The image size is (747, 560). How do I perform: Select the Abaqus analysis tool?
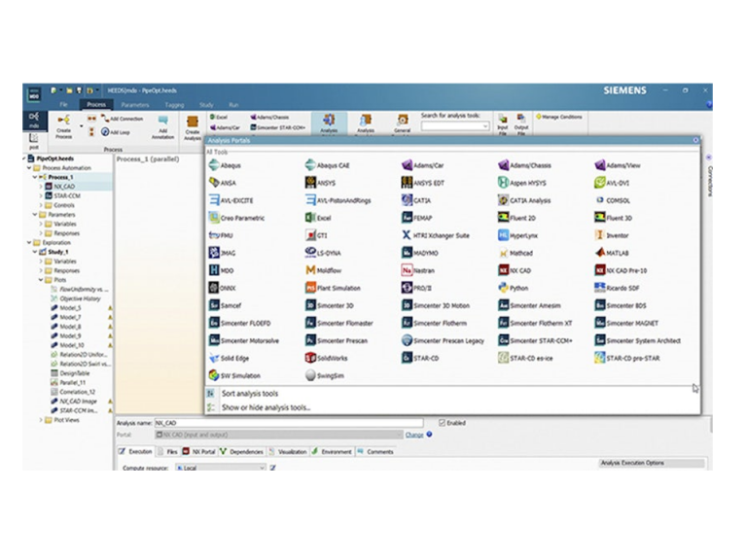[x=225, y=165]
